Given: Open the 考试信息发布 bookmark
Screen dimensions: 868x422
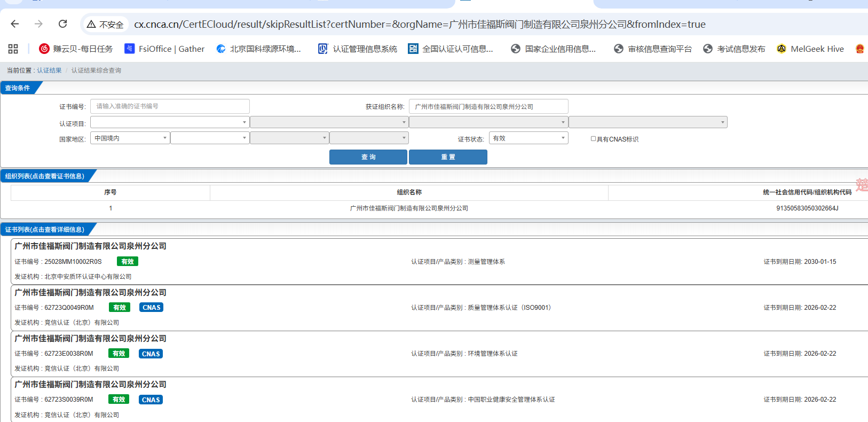Looking at the screenshot, I should point(734,49).
